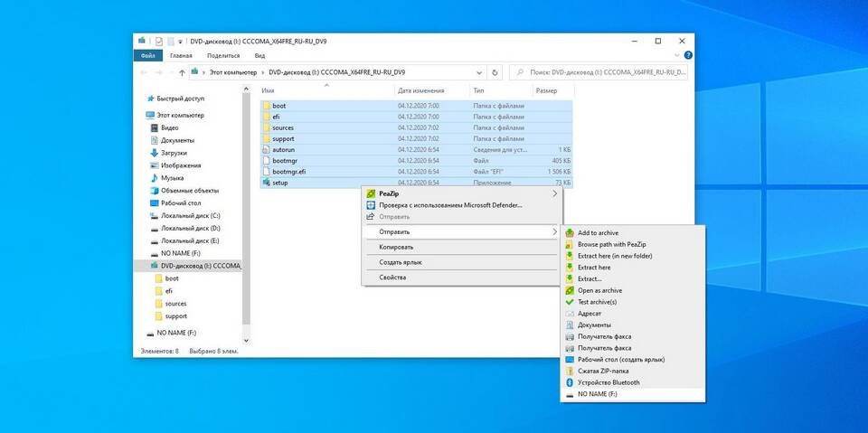Open the Файл tab
The image size is (868, 433).
148,55
